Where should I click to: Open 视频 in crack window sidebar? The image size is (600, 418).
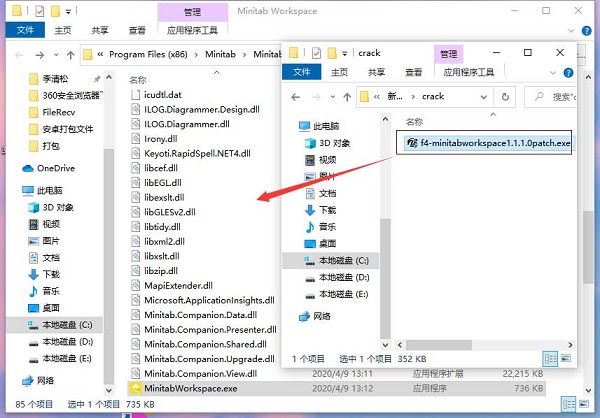coord(320,160)
